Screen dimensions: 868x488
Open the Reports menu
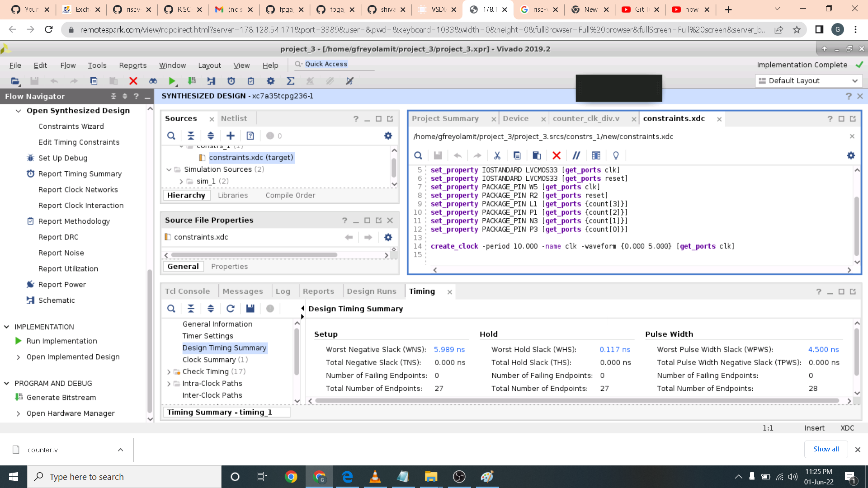click(x=132, y=65)
